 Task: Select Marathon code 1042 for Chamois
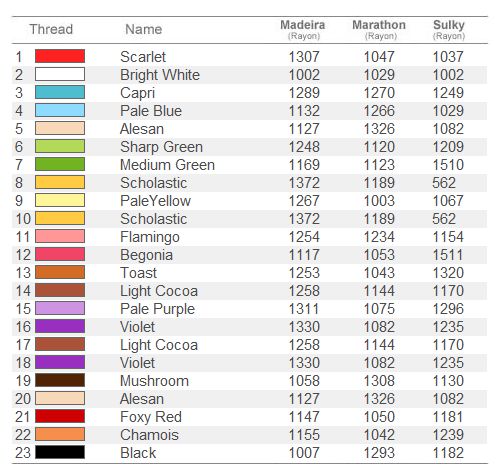click(379, 435)
